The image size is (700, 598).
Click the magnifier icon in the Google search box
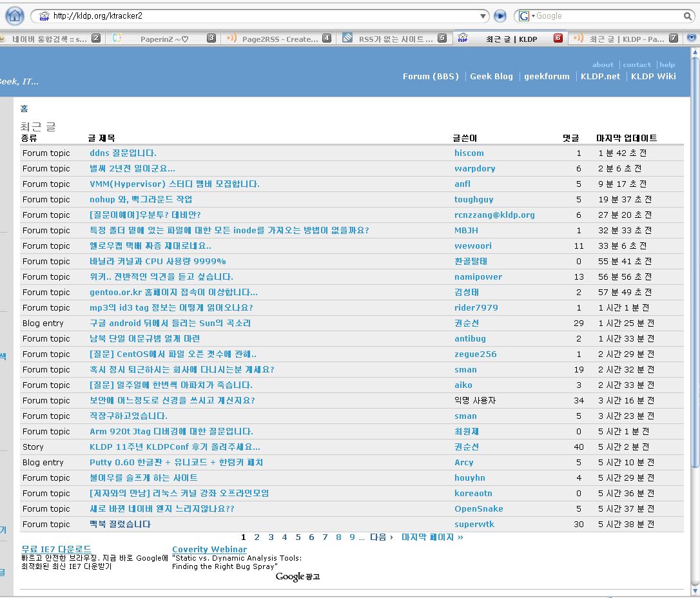click(688, 16)
